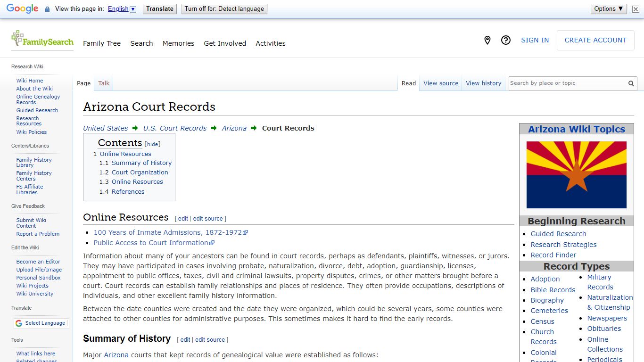644x362 pixels.
Task: Jump to Court Organization in contents
Action: click(x=140, y=173)
